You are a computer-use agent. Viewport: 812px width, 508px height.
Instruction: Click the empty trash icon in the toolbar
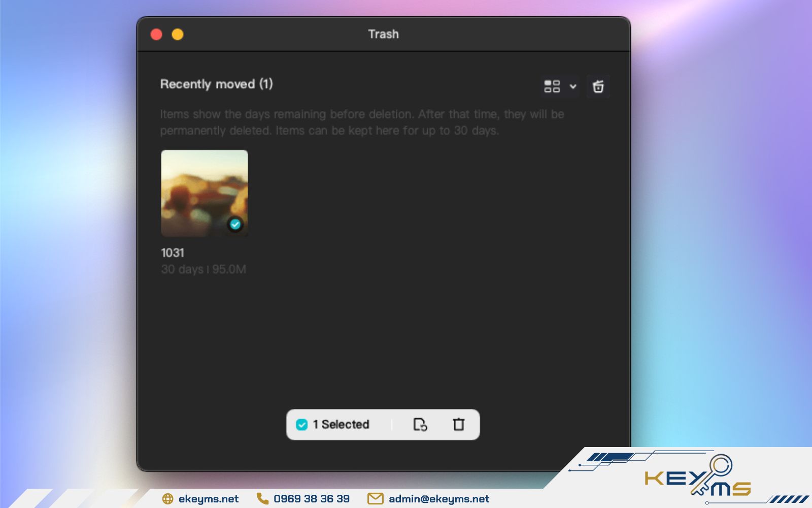coord(598,86)
